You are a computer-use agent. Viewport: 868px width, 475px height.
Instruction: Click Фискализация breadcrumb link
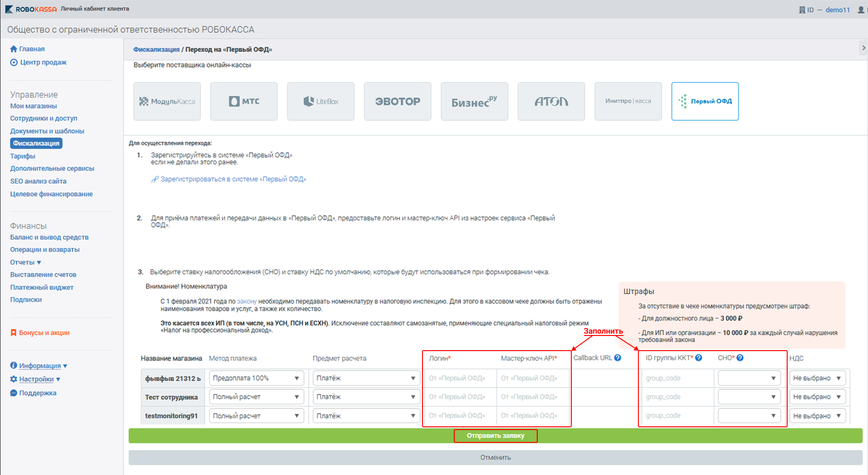pyautogui.click(x=156, y=50)
